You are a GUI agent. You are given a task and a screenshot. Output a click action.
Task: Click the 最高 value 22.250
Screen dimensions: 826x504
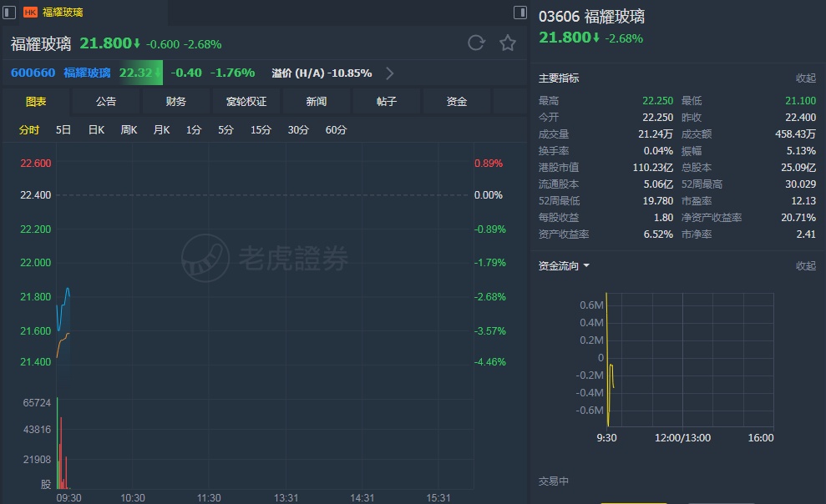coord(657,100)
